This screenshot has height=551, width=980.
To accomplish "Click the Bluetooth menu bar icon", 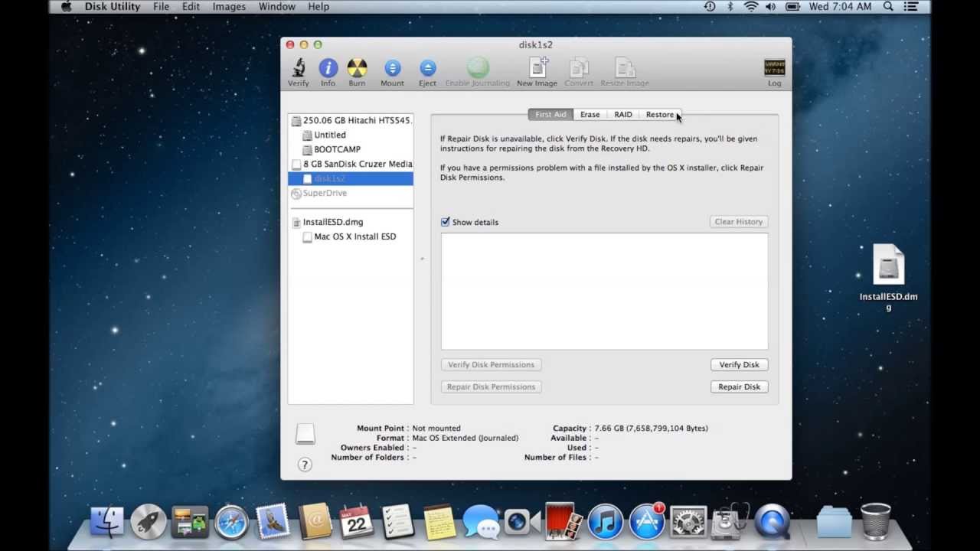I will tap(730, 6).
